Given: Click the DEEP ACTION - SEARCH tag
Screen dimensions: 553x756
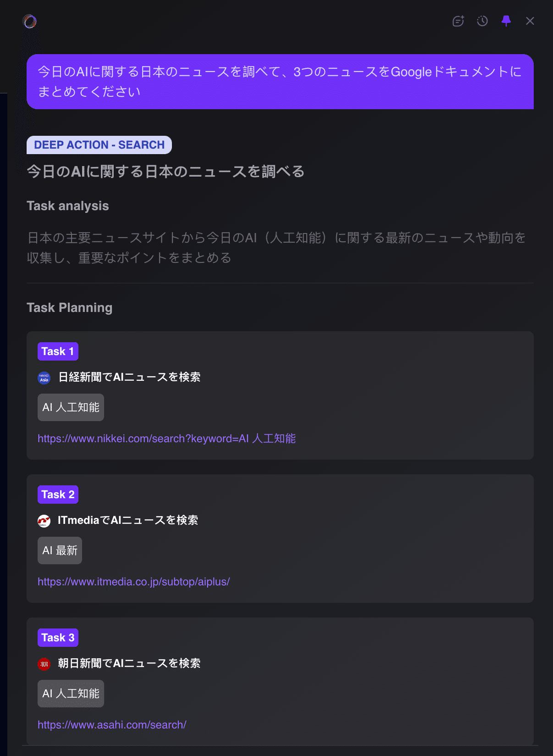Looking at the screenshot, I should coord(99,145).
